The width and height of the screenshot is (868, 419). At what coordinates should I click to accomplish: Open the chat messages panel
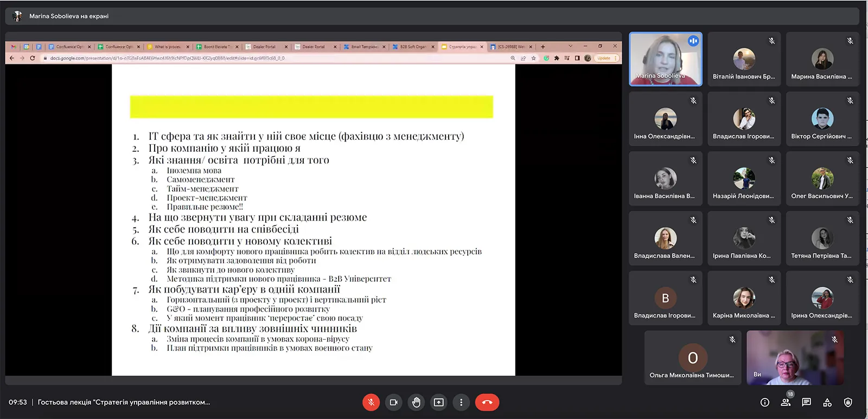click(x=806, y=402)
